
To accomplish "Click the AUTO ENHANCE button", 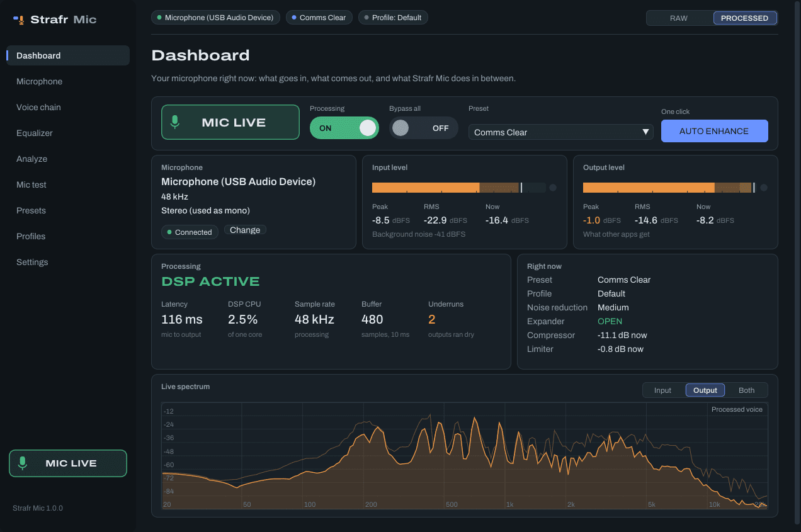I will click(714, 131).
